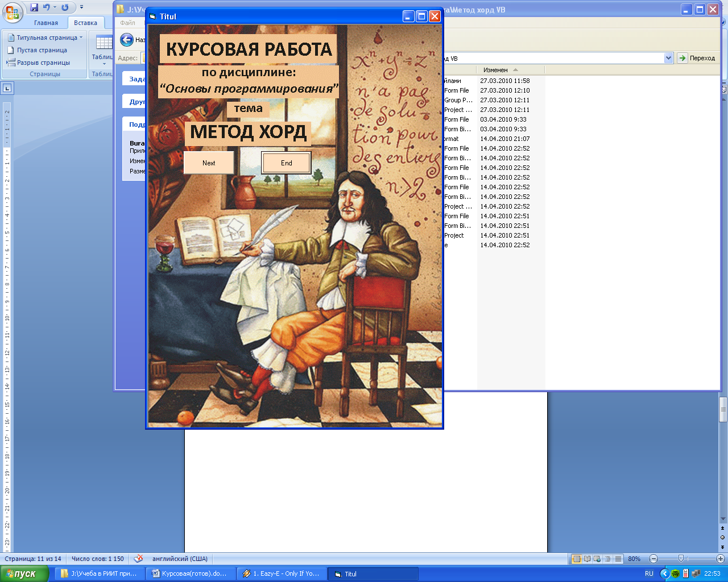The image size is (728, 582).
Task: Click the Word zoom slider handle
Action: point(681,559)
